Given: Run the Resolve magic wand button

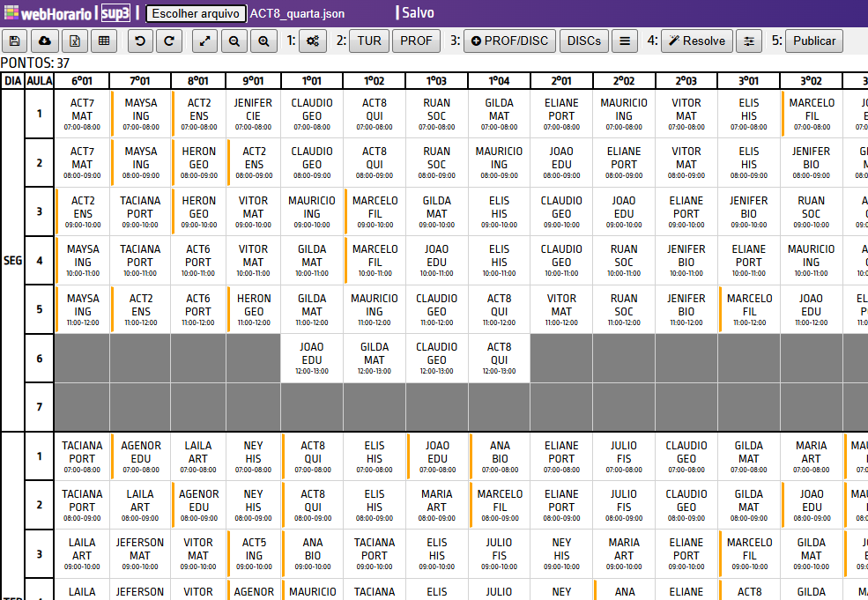Looking at the screenshot, I should tap(697, 41).
